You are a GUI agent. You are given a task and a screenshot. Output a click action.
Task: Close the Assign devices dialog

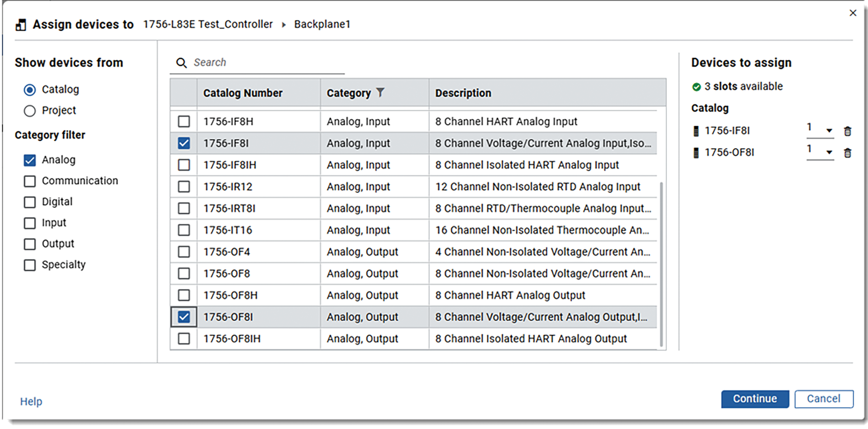[853, 13]
